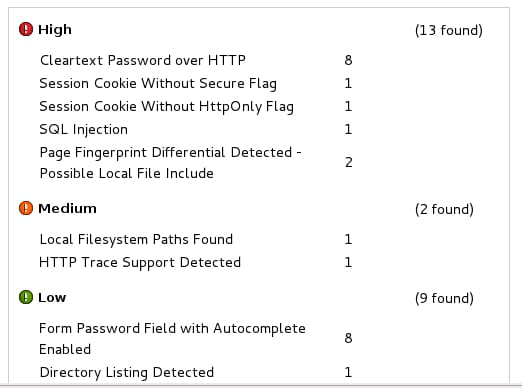The height and width of the screenshot is (388, 522).
Task: Click the red High severity icon
Action: coord(26,29)
